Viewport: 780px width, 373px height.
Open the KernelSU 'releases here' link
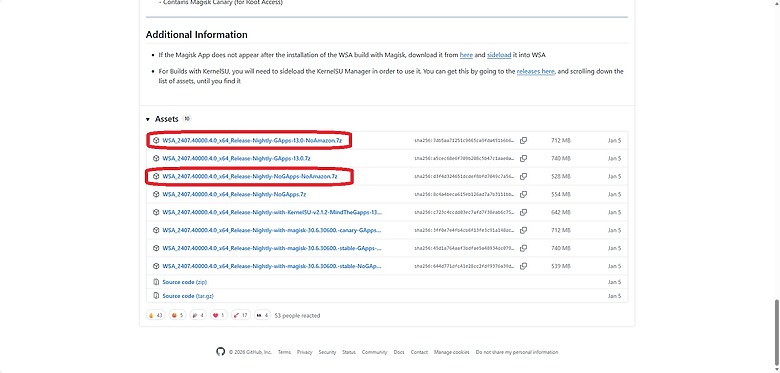click(x=535, y=72)
